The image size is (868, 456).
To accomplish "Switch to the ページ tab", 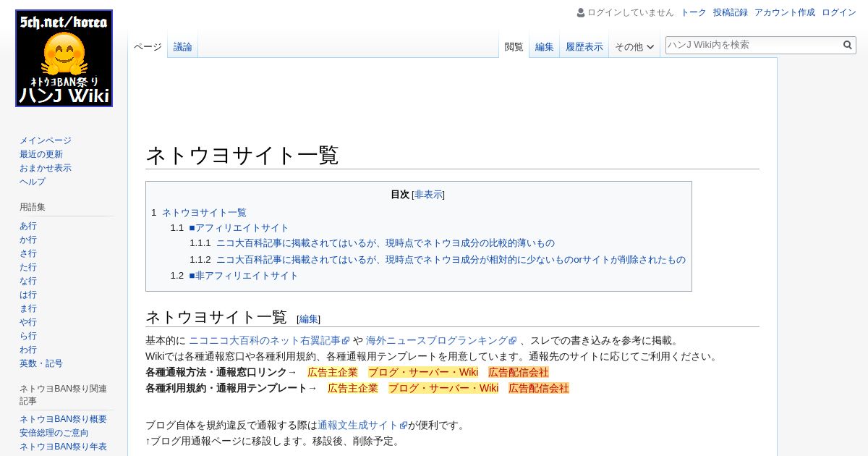I will (x=148, y=47).
